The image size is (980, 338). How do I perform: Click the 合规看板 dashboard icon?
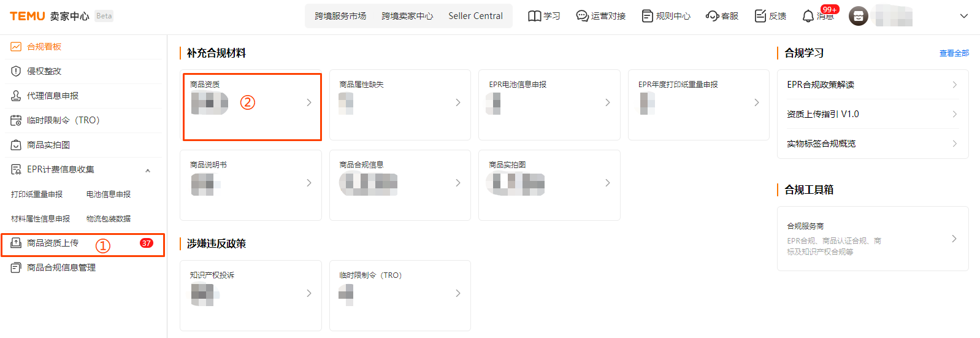(x=16, y=47)
